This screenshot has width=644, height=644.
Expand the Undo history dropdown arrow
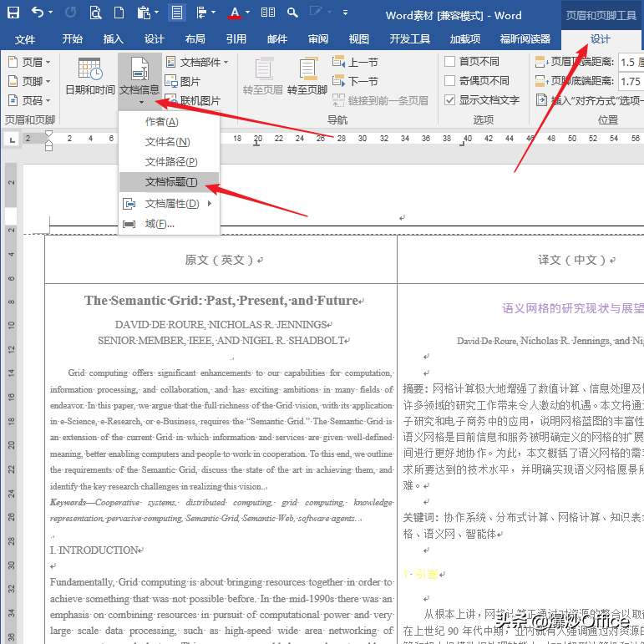point(50,13)
